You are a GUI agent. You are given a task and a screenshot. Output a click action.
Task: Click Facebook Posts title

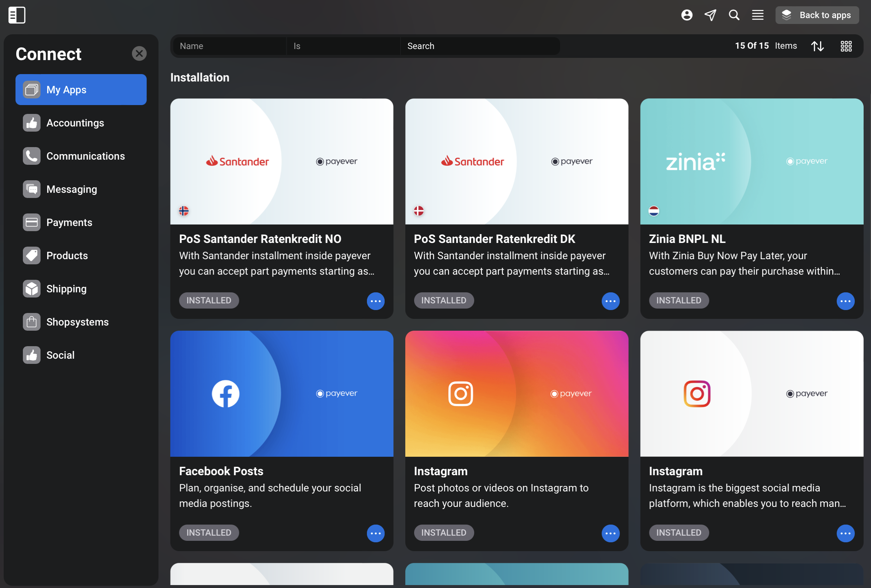(x=221, y=471)
